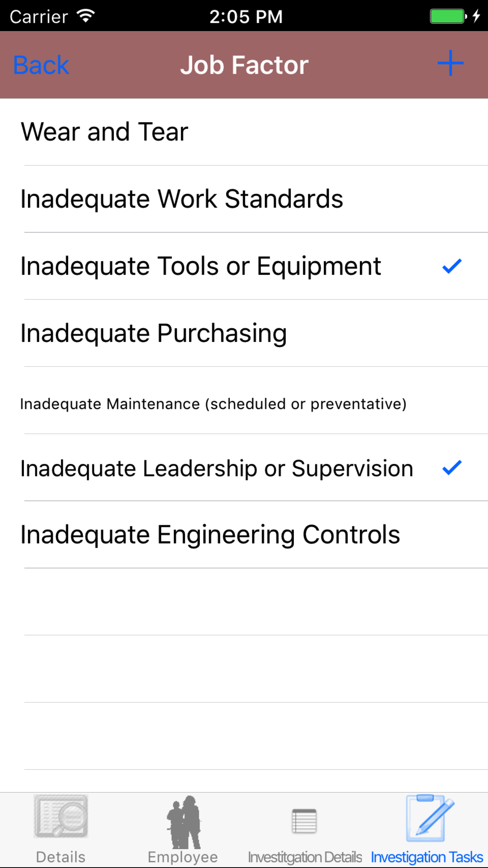Tap the Job Factor title
The image size is (488, 868).
pyautogui.click(x=244, y=65)
